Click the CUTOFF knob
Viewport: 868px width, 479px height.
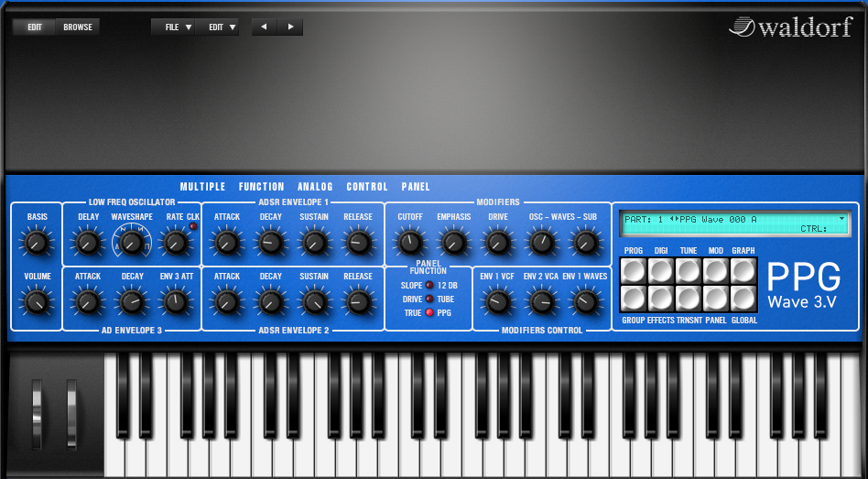[x=410, y=243]
